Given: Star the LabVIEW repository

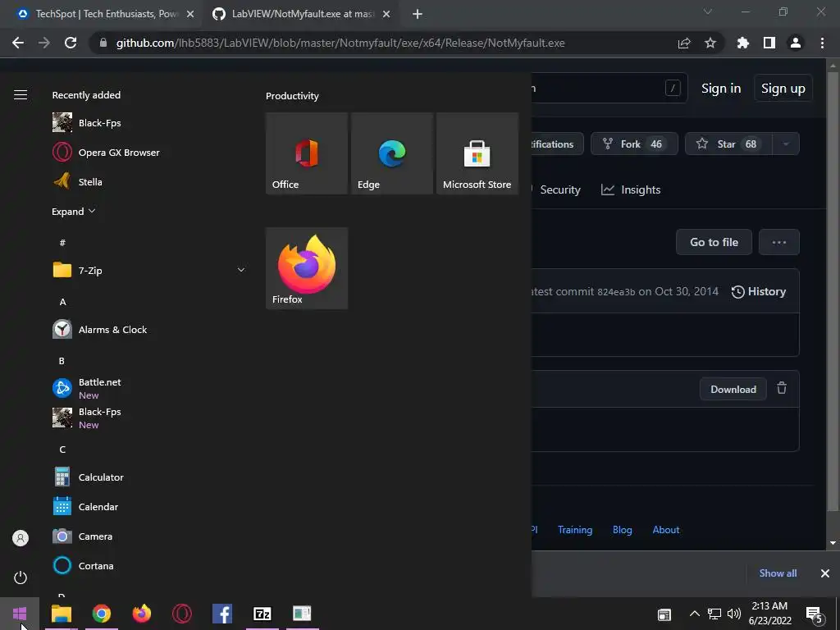Looking at the screenshot, I should click(728, 144).
